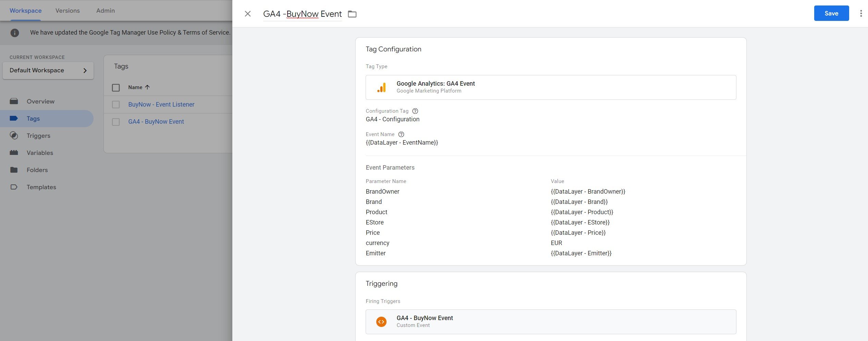Open GA4 - BuyNow Event tag link
The width and height of the screenshot is (868, 341).
[156, 122]
